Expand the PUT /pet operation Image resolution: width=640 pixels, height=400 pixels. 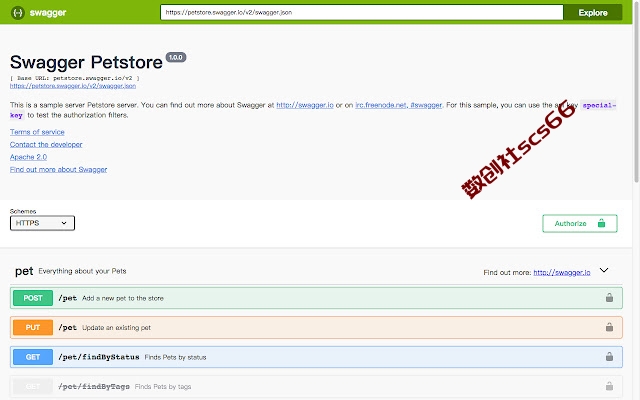(316, 327)
